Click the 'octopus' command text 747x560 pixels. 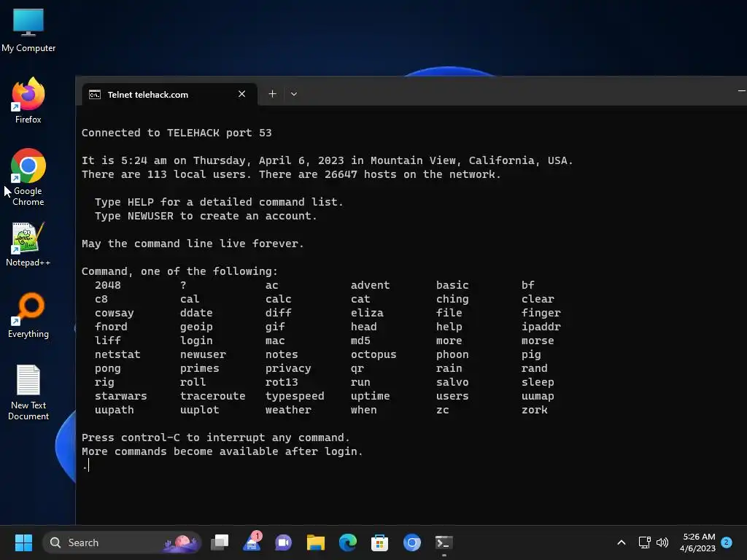[373, 354]
